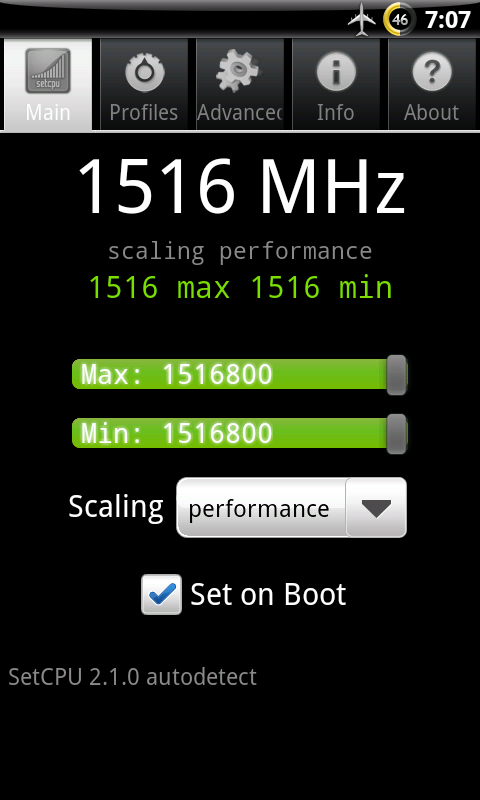Viewport: 480px width, 800px height.
Task: Tap the 7:07 clock in the status bar
Action: pos(447,20)
